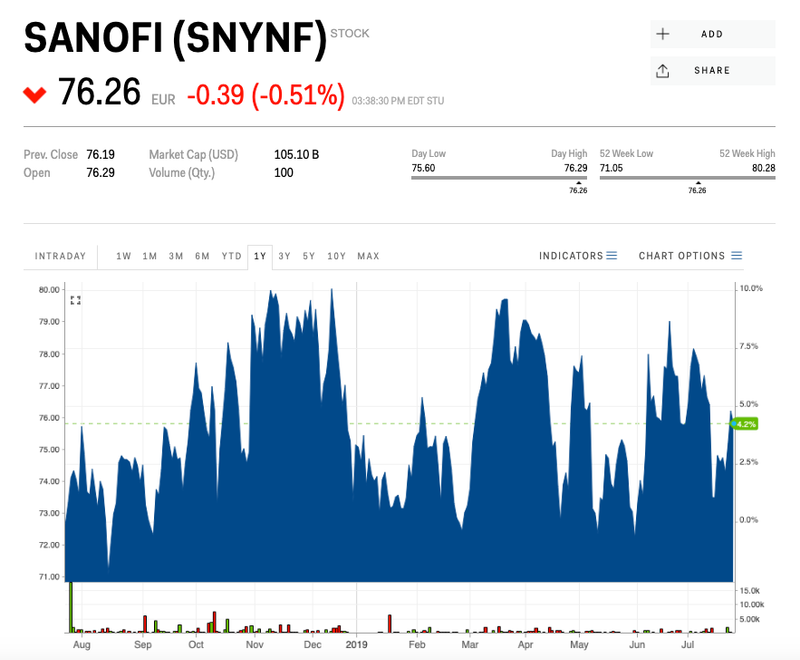
Task: Select the 6M time range tab
Action: pos(202,256)
